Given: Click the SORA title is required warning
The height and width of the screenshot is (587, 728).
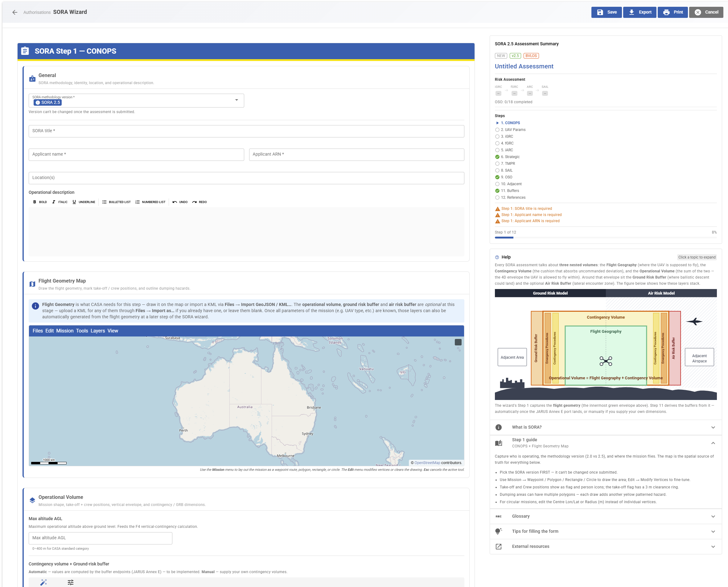Looking at the screenshot, I should tap(523, 209).
